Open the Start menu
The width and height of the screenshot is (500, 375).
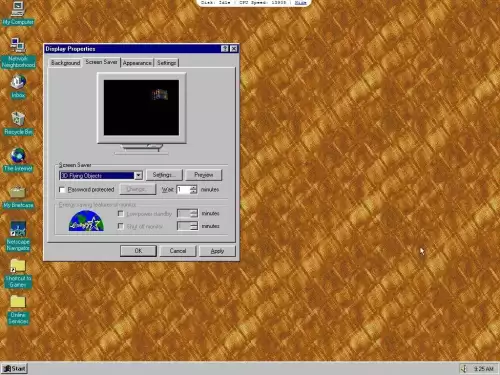pos(14,368)
